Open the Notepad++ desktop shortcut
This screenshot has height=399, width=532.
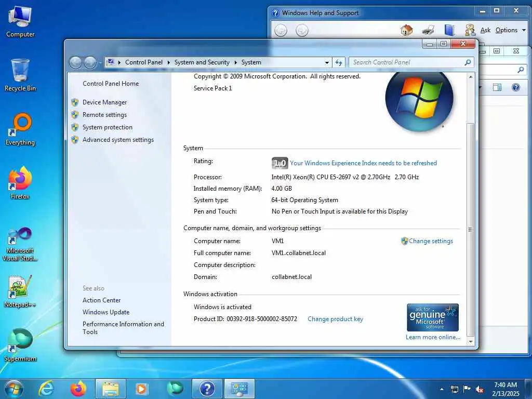(20, 291)
